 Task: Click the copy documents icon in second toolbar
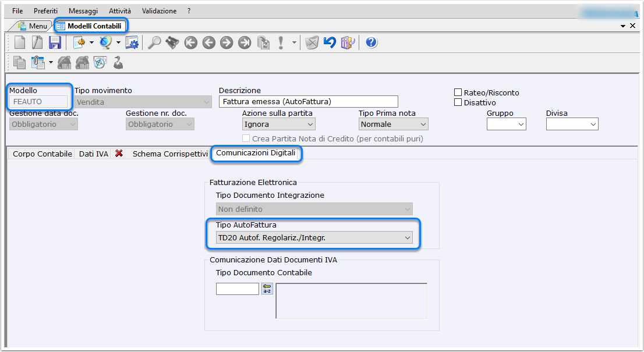tap(19, 62)
